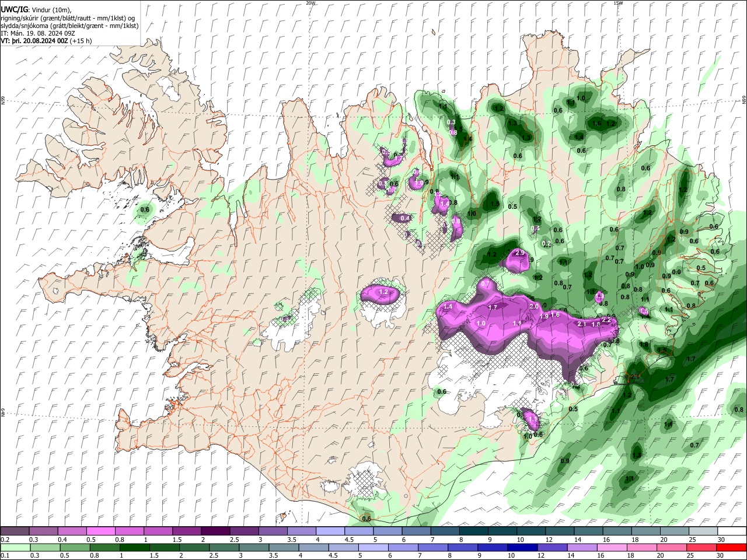Pick the light pink swatch labeled 16 in the bottom legend row
Viewport: 747px width, 560px height.
click(x=612, y=548)
